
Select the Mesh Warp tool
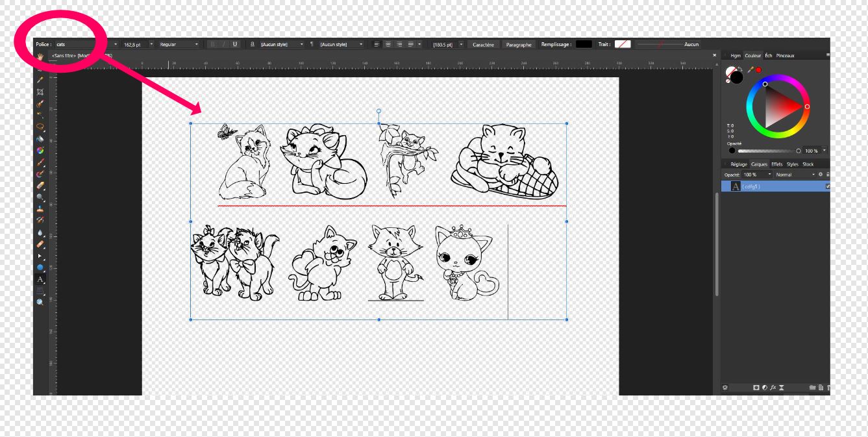[40, 290]
